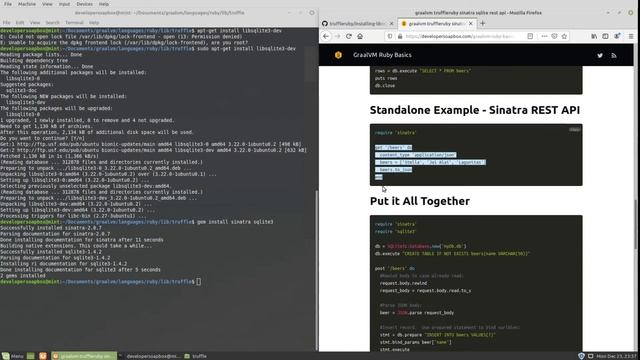Open the Terminal menu in terminal window

tap(74, 23)
